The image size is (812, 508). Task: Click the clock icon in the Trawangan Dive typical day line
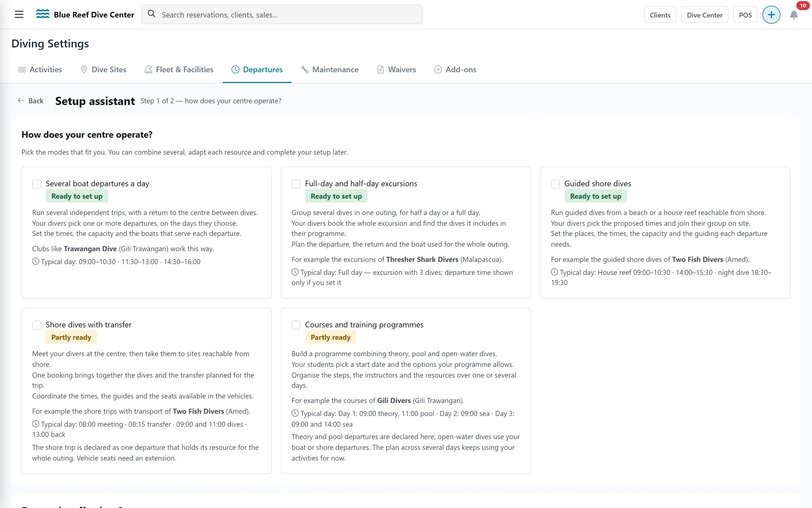tap(36, 261)
